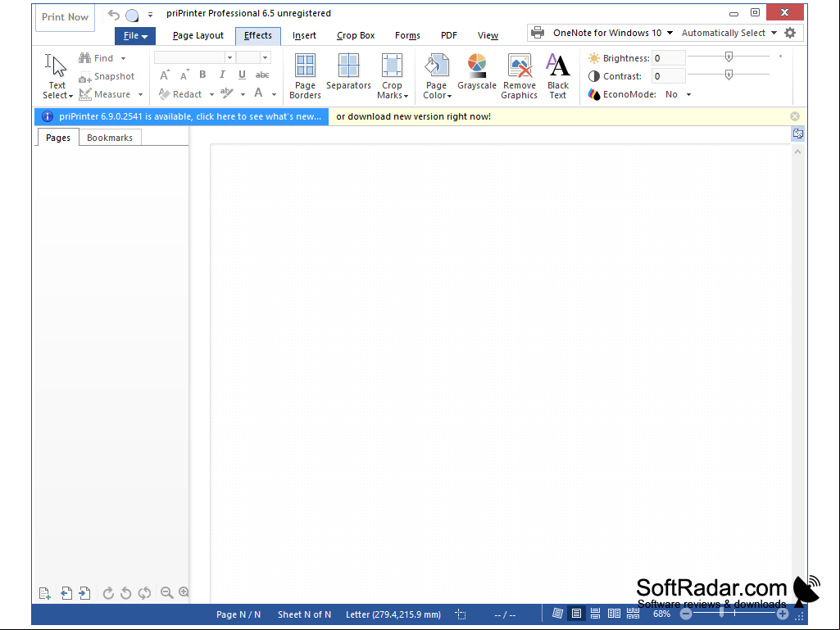Open the Page Borders tool
840x630 pixels.
pos(305,76)
